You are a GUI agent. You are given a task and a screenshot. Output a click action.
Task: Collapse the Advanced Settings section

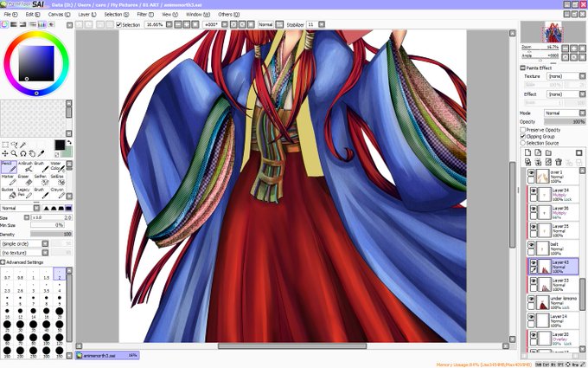[3, 262]
